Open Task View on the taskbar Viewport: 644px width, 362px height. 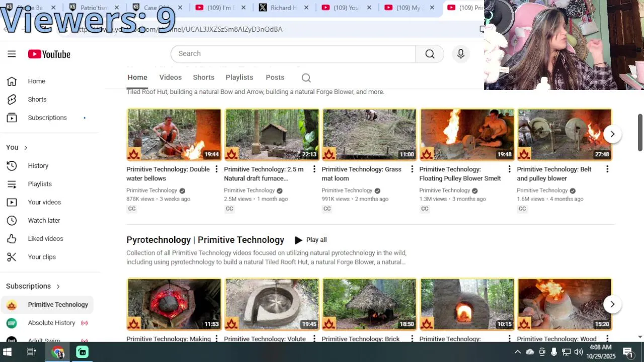31,352
